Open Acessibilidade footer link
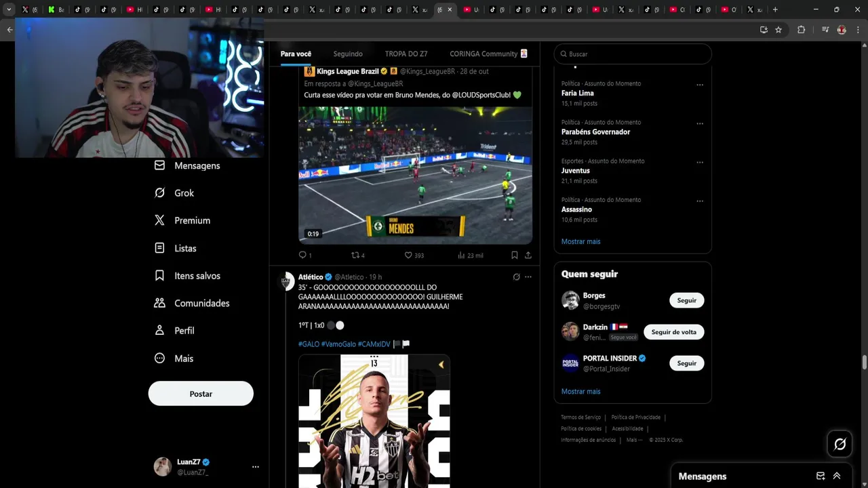The image size is (868, 488). [627, 429]
